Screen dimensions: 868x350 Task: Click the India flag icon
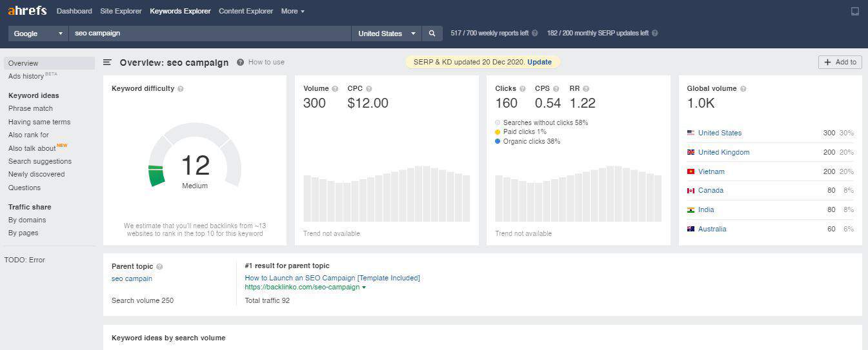point(691,209)
